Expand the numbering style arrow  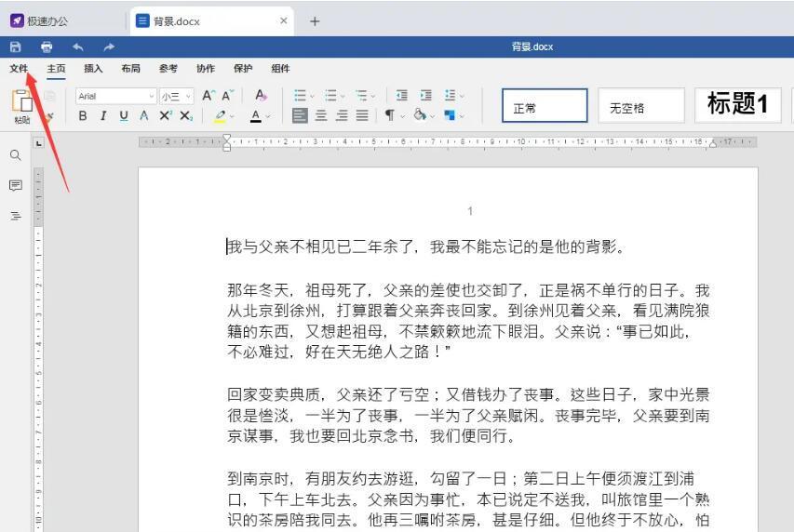tap(343, 96)
